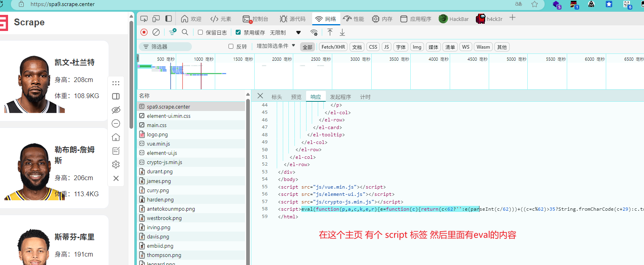Filter by Img type
This screenshot has height=265, width=644.
point(417,47)
